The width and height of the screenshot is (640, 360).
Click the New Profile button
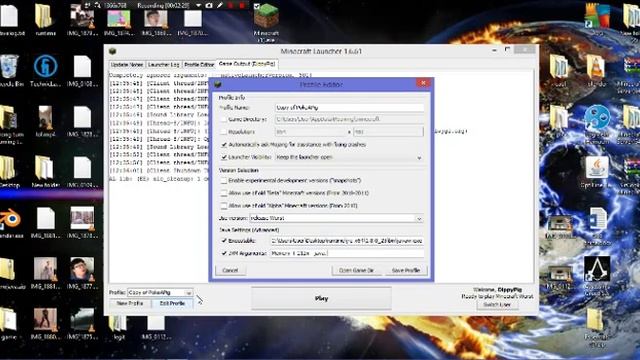(130, 303)
